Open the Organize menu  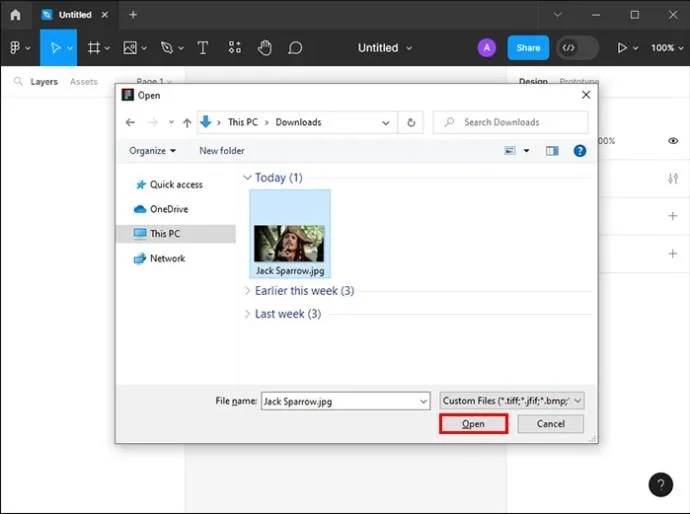click(152, 151)
